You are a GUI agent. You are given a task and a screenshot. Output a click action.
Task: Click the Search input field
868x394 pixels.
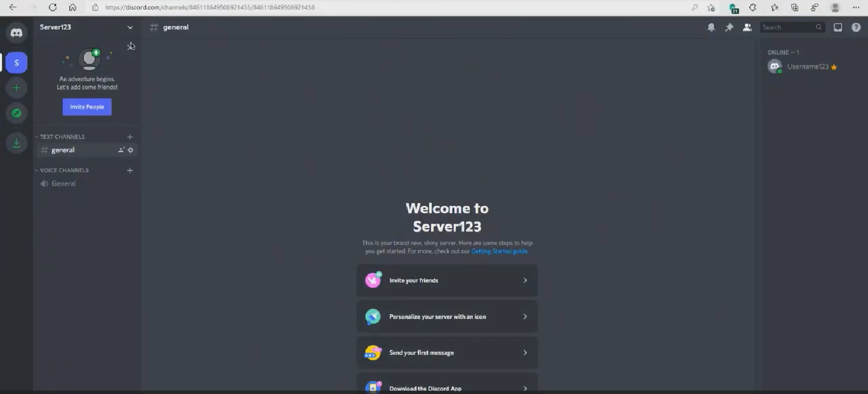click(x=788, y=27)
